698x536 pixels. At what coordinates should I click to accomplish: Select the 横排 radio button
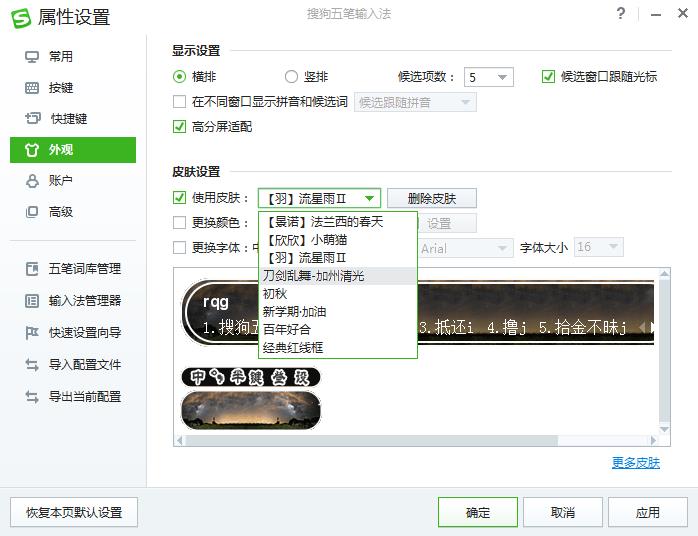pyautogui.click(x=179, y=77)
